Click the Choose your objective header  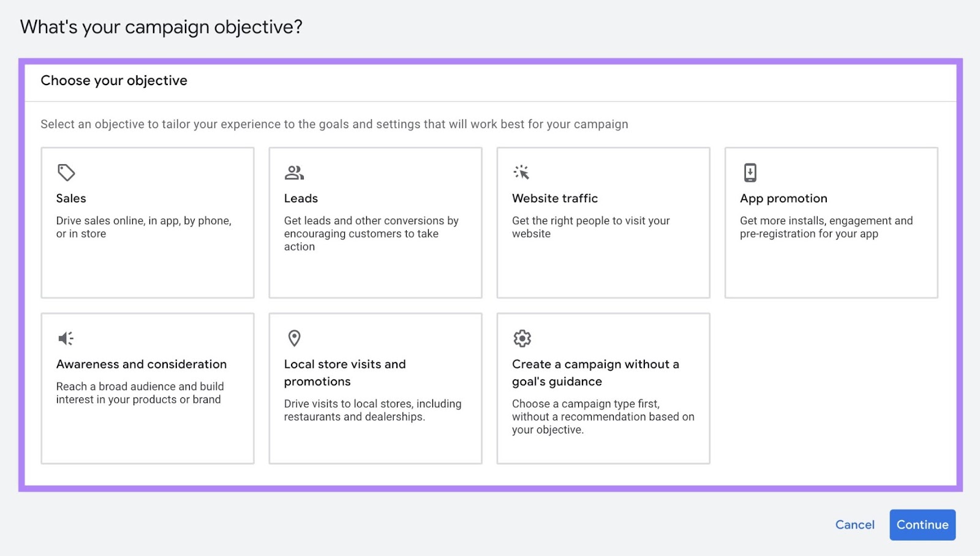(114, 80)
